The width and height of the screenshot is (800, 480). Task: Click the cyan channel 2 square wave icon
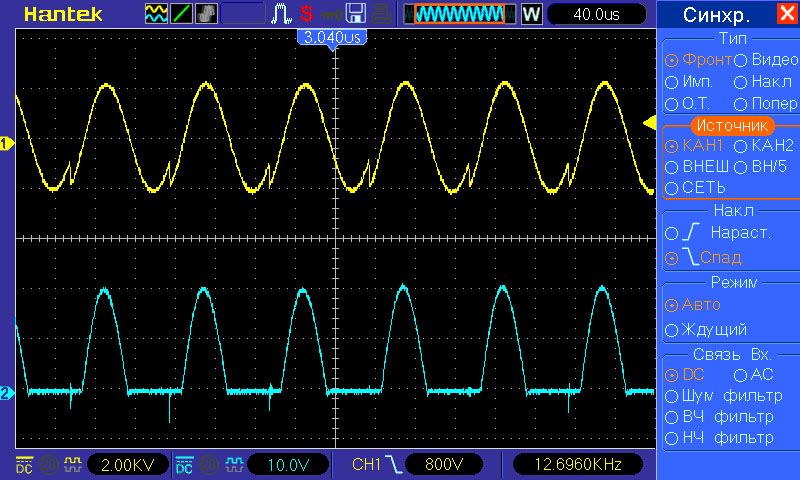tap(234, 465)
